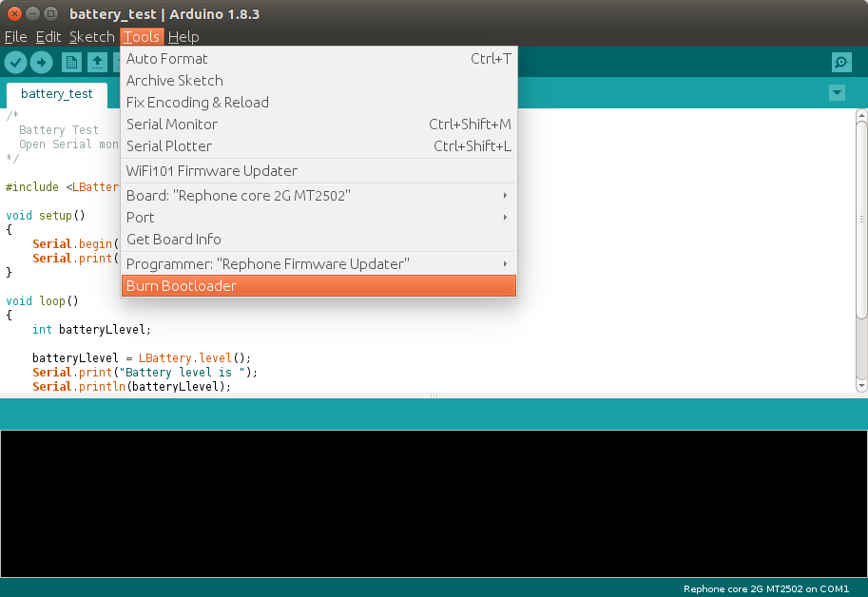Choose Fix Encoding & Reload
868x597 pixels.
point(318,103)
